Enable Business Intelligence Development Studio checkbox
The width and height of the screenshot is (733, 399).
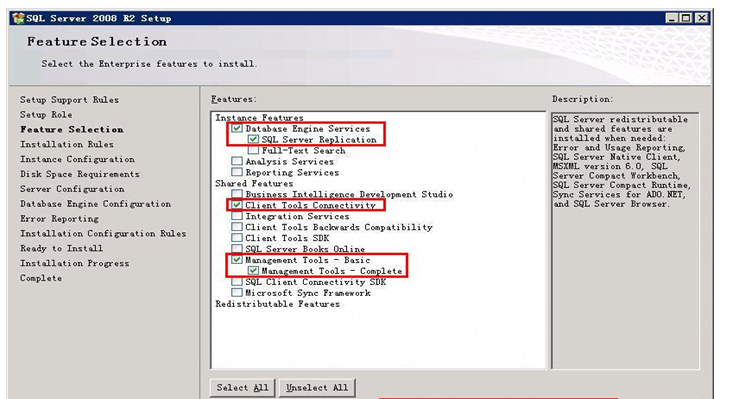237,194
